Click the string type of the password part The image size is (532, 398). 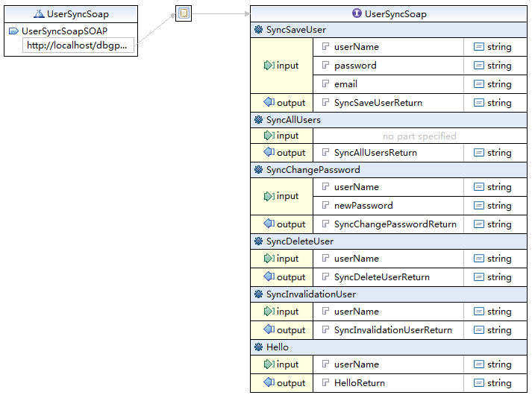pyautogui.click(x=499, y=66)
